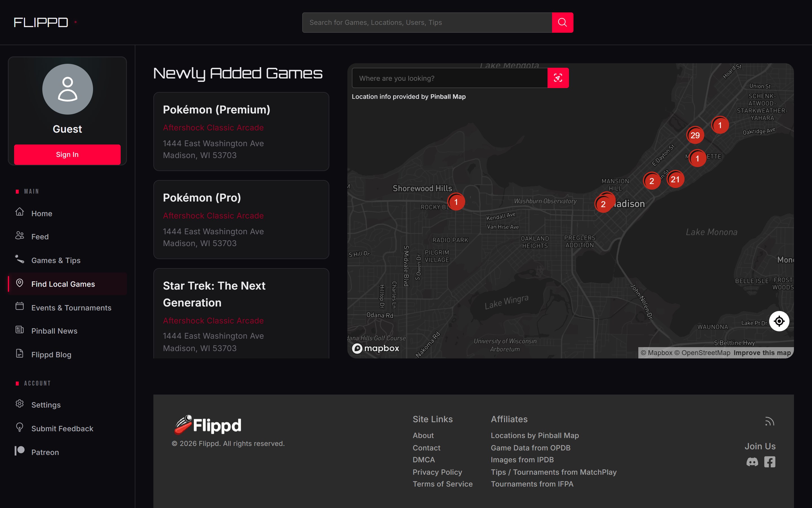This screenshot has height=508, width=812.
Task: Open Aftershock Classic Arcade under Pokémon (Pro)
Action: pyautogui.click(x=213, y=216)
